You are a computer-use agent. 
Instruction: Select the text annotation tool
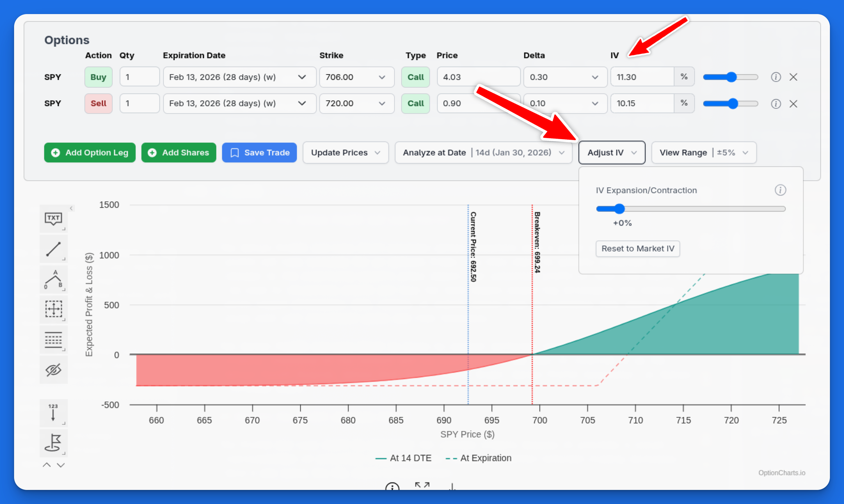click(53, 219)
